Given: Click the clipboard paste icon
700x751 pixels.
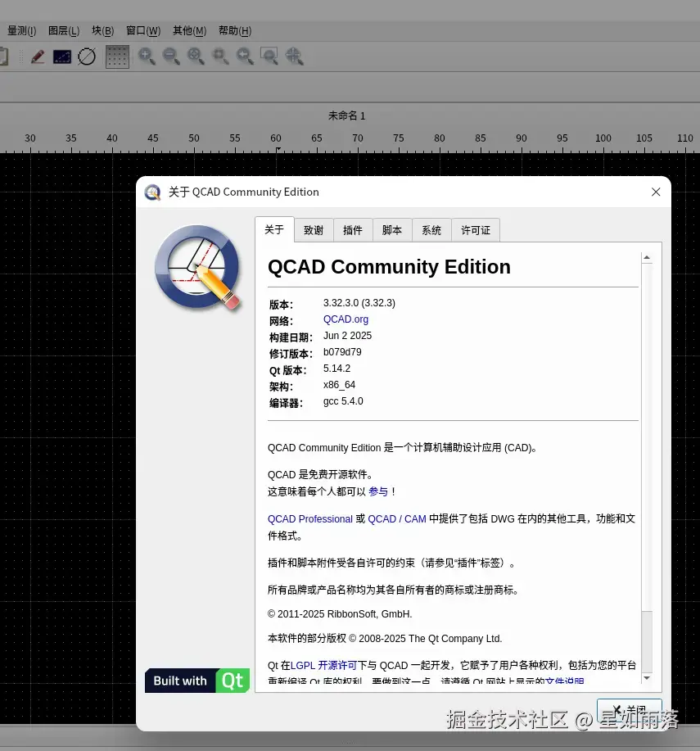Looking at the screenshot, I should click(x=3, y=56).
